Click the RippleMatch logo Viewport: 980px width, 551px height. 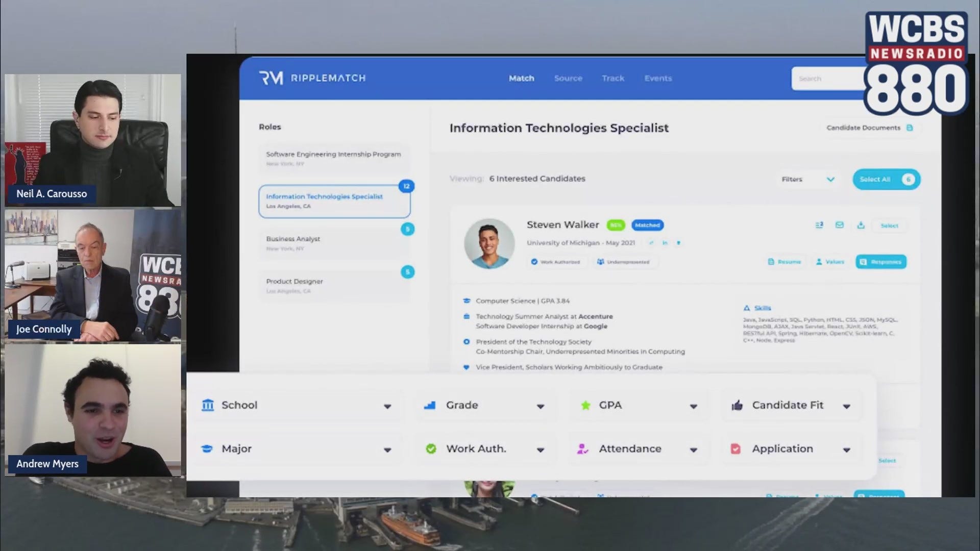click(312, 78)
